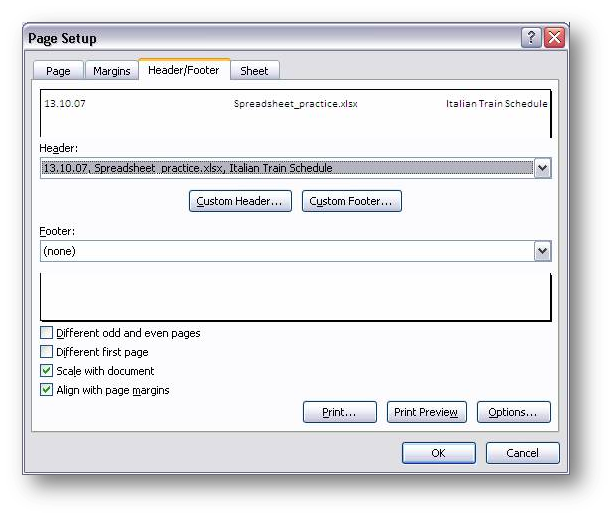
Task: Select the Header/Footer tab
Action: pos(184,70)
